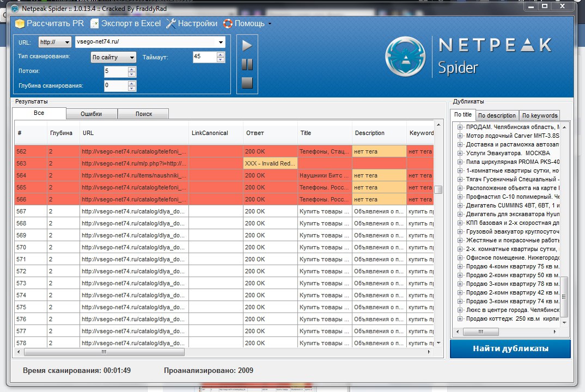Click the Найти дубликаты button

(x=510, y=349)
